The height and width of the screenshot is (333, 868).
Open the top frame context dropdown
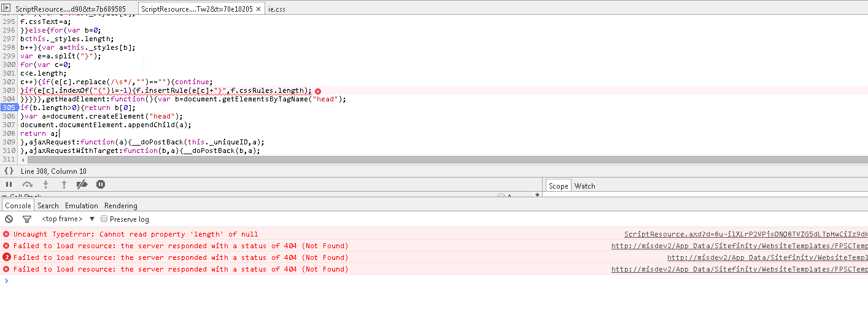pyautogui.click(x=68, y=219)
